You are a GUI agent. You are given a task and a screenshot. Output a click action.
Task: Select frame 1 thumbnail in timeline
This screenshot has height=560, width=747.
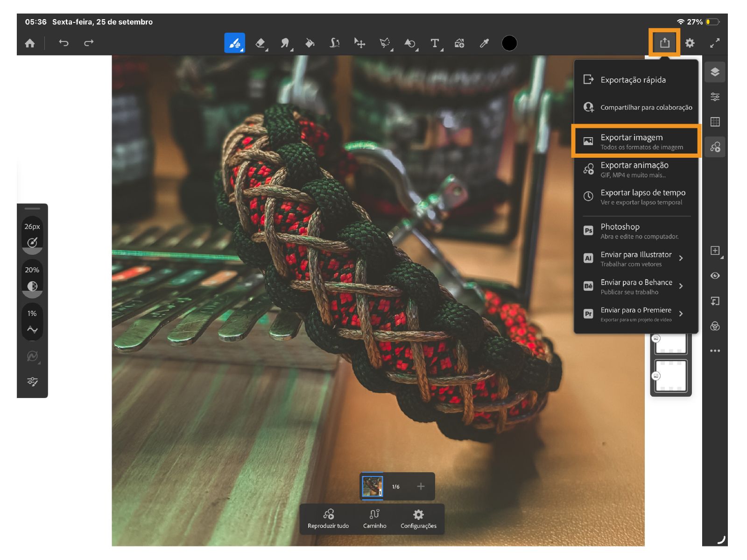(372, 486)
